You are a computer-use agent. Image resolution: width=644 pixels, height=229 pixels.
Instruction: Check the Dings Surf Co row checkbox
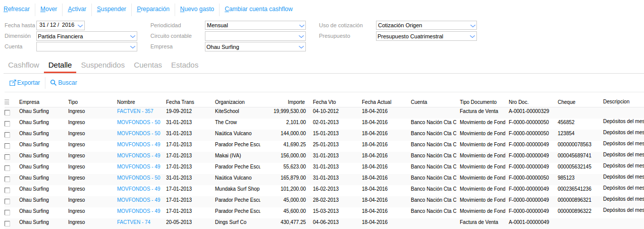7,223
